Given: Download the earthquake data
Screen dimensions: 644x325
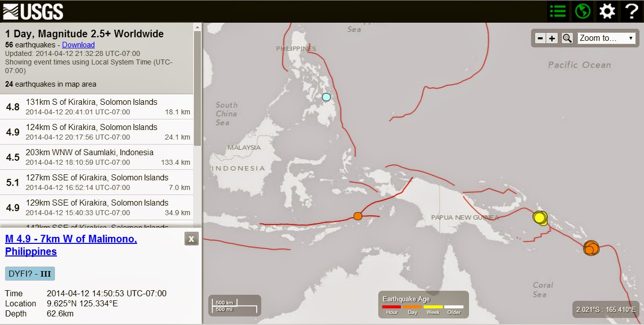Looking at the screenshot, I should pos(78,44).
